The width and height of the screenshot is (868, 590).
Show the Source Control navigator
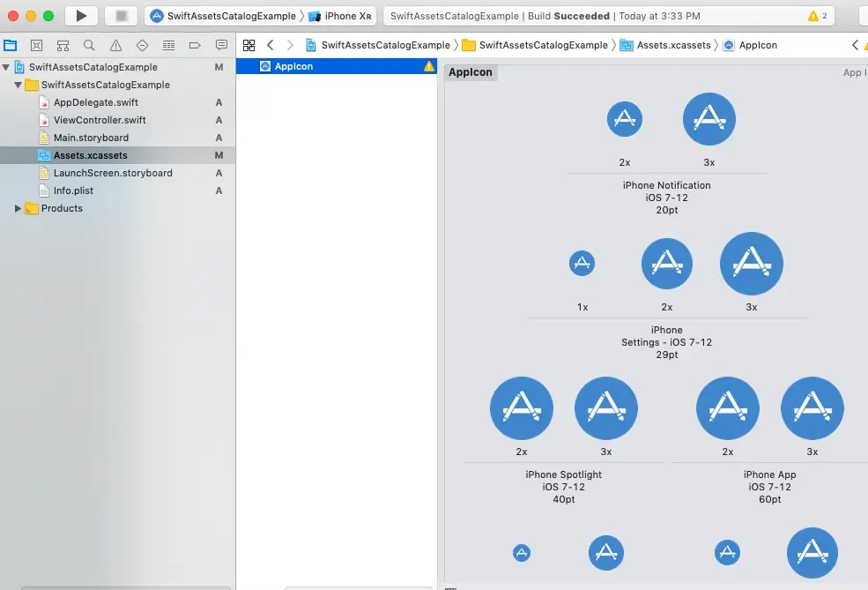(x=36, y=46)
